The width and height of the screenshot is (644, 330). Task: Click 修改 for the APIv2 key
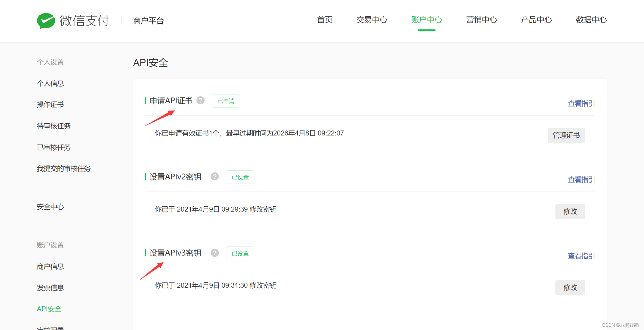click(570, 211)
